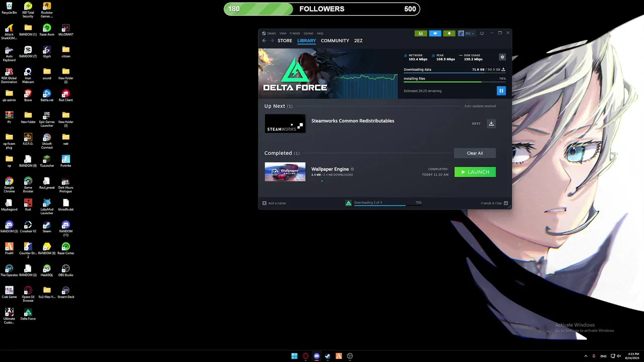The image size is (644, 362).
Task: Open the Help menu
Action: click(320, 33)
